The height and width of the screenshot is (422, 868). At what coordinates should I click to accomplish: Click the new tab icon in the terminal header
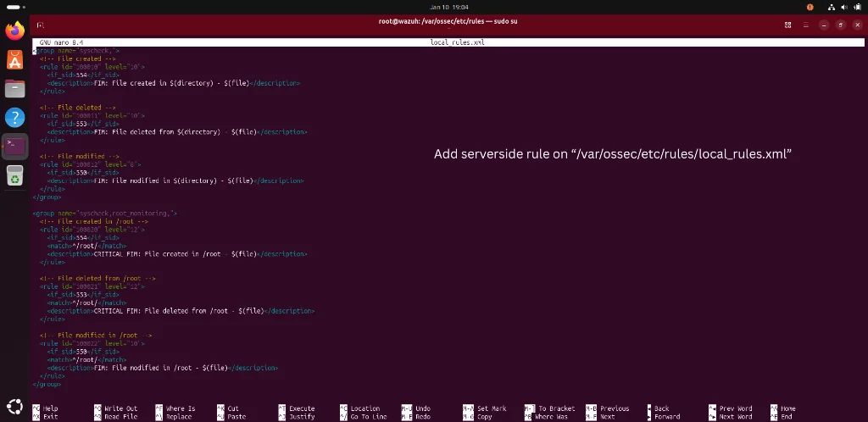[41, 25]
